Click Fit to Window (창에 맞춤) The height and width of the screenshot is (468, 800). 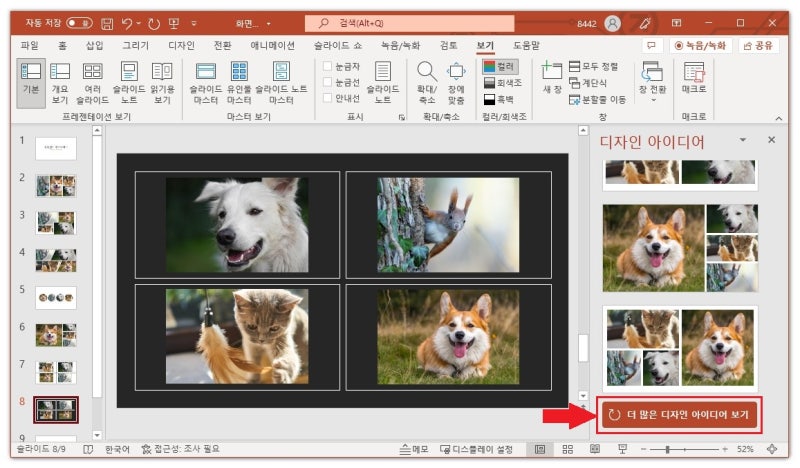pos(456,83)
